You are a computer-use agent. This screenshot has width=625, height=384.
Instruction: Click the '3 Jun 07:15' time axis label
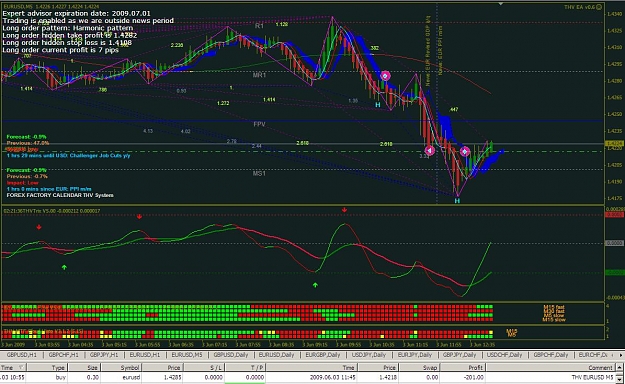[216, 345]
